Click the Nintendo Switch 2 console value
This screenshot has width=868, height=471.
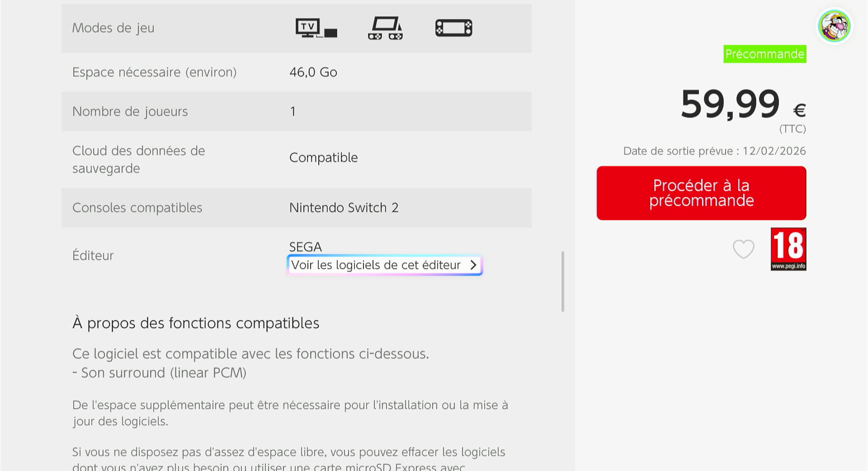[x=343, y=208]
